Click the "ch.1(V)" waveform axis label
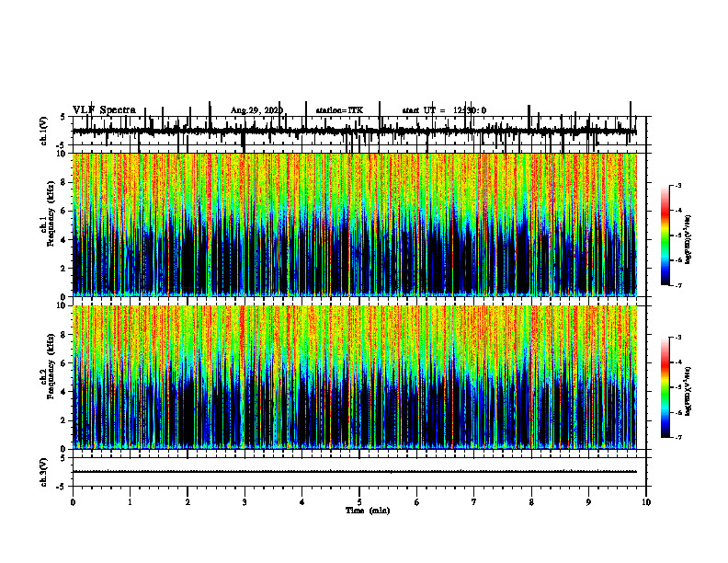 point(43,131)
